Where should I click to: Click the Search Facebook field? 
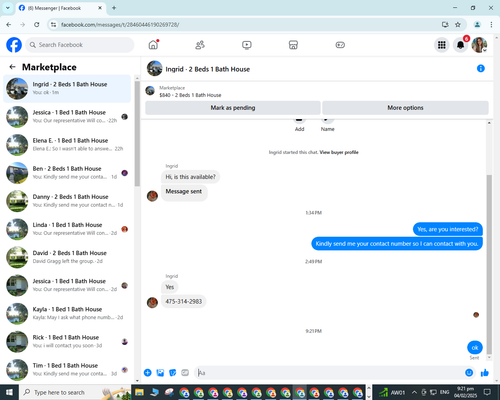[80, 45]
